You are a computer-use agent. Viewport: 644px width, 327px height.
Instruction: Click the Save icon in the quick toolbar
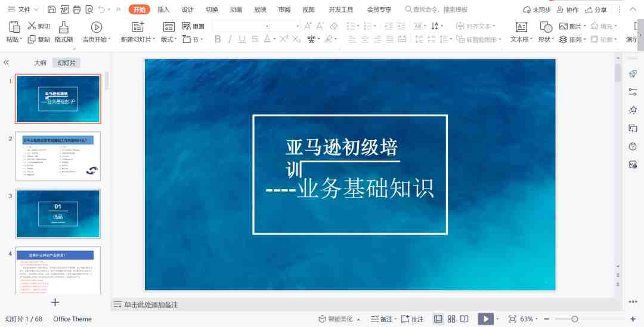point(51,9)
